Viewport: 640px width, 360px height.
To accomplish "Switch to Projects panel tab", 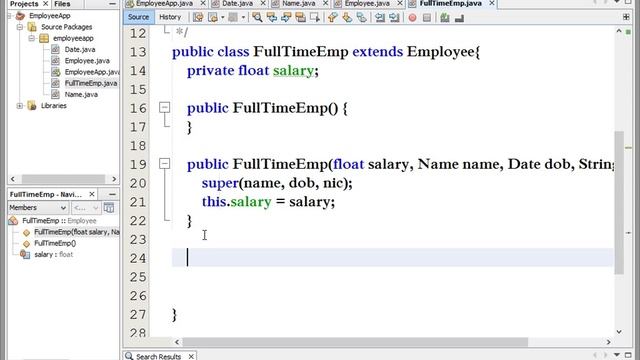I will pyautogui.click(x=24, y=4).
